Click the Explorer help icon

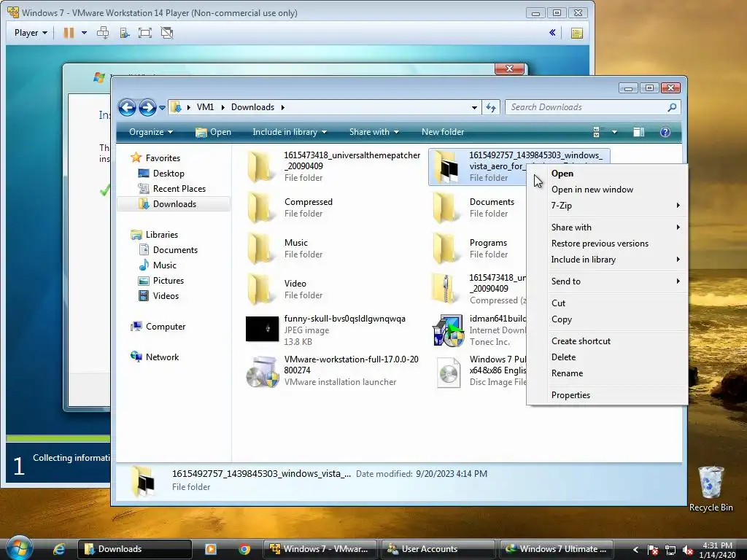click(665, 132)
